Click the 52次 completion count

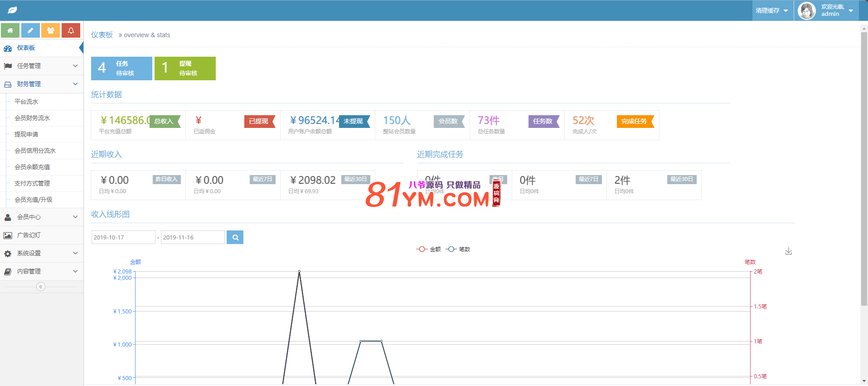click(583, 120)
